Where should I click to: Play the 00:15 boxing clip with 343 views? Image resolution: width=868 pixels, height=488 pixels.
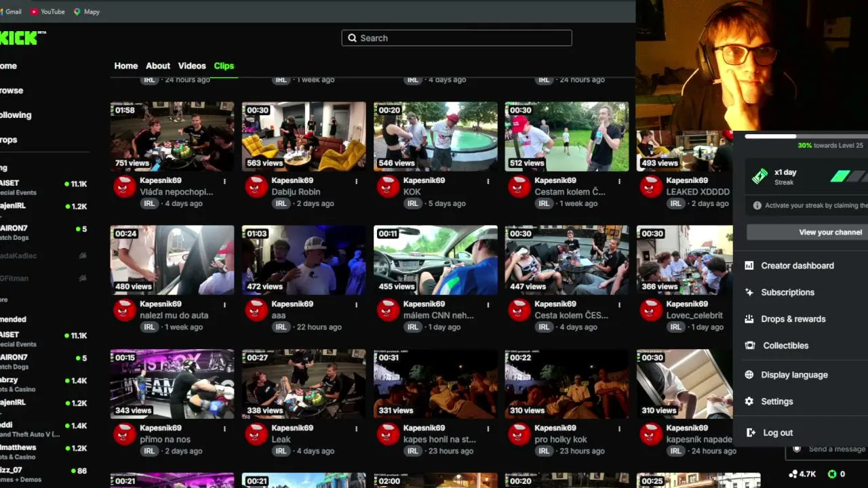(x=172, y=384)
